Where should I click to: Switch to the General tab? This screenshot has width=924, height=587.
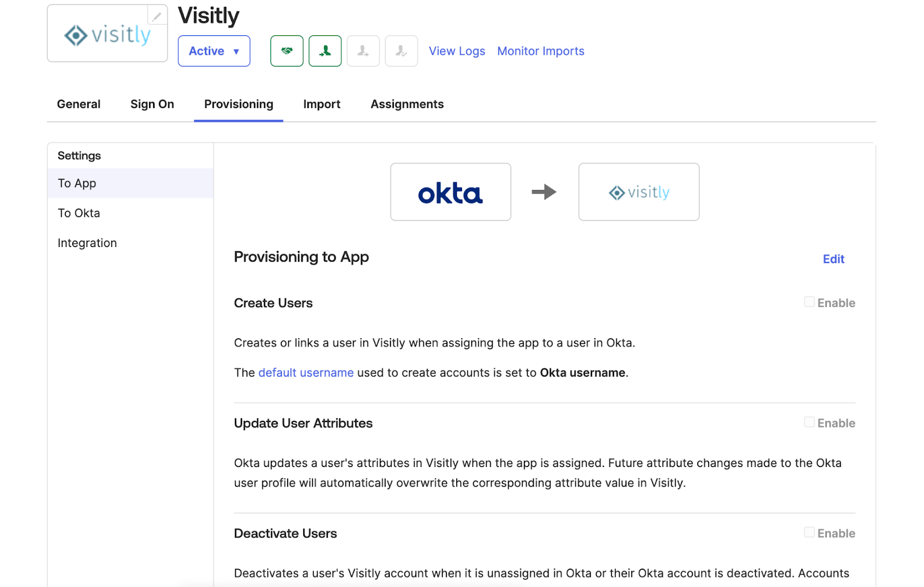79,104
